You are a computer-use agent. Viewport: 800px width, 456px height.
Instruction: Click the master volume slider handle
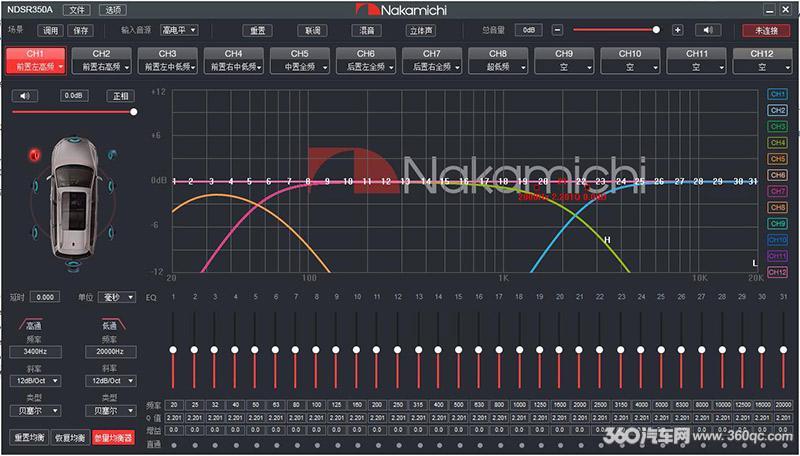(x=656, y=30)
